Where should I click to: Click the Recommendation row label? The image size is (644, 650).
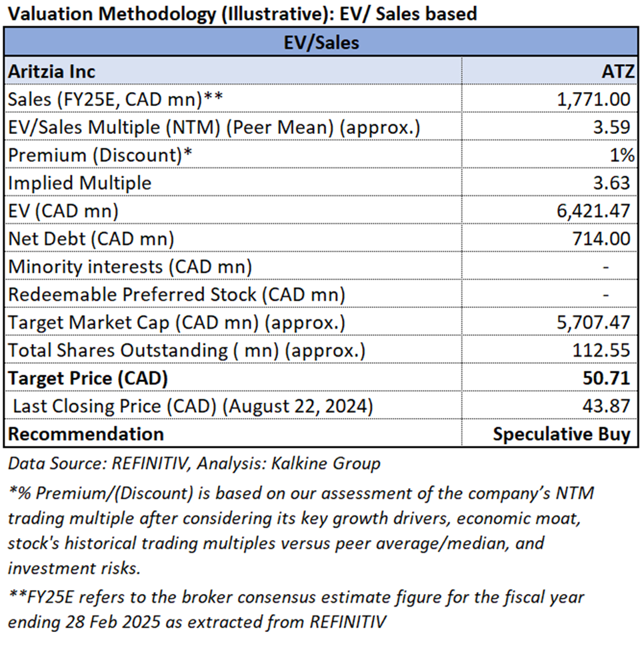[x=85, y=434]
